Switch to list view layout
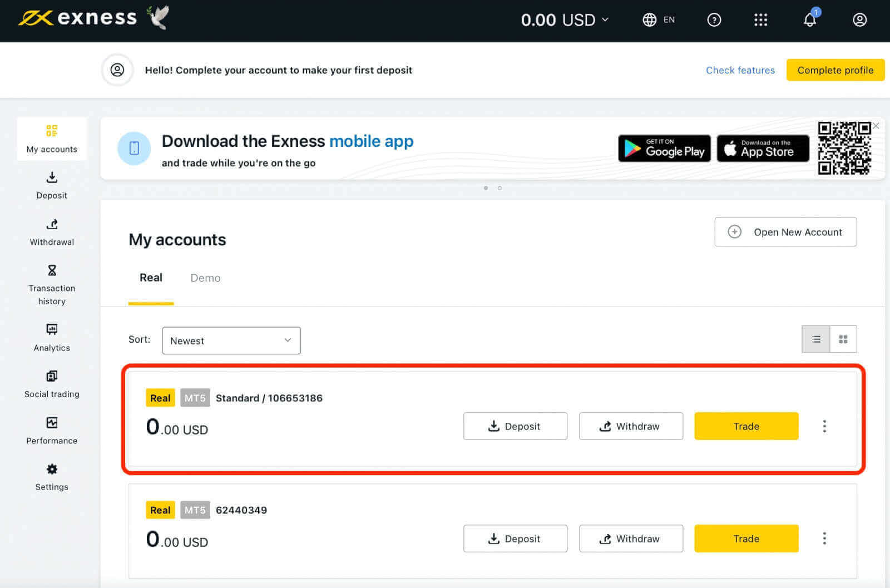The height and width of the screenshot is (588, 890). pyautogui.click(x=816, y=339)
